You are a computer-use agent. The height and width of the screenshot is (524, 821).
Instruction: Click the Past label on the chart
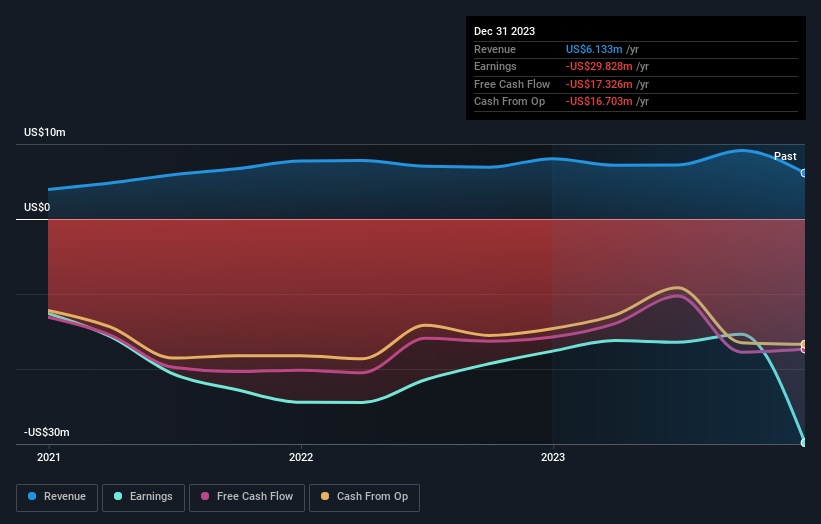785,156
